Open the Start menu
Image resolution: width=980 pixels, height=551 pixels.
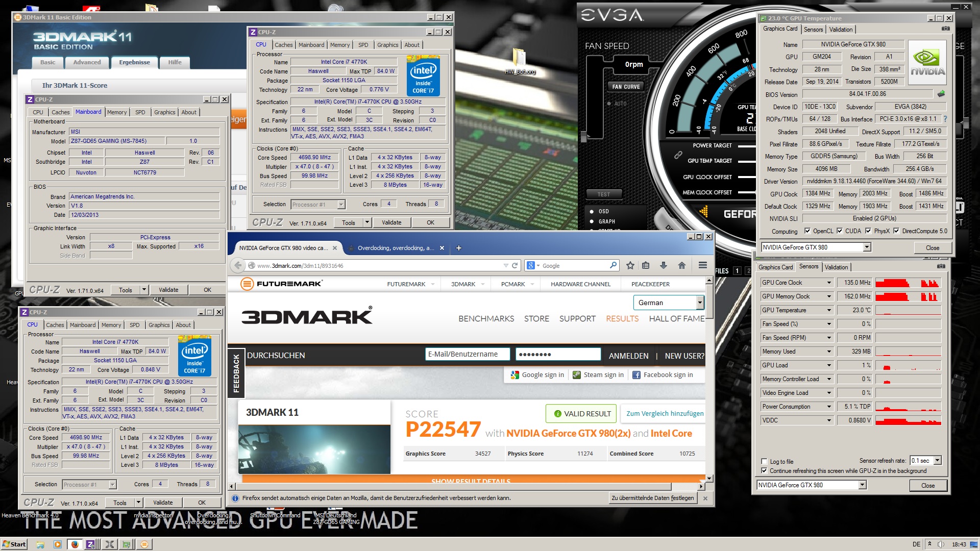point(14,544)
